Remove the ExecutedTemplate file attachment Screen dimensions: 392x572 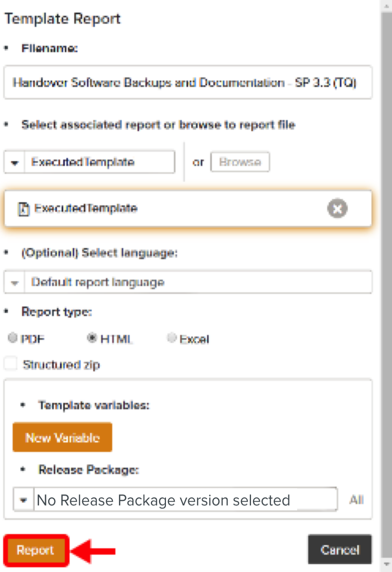337,209
